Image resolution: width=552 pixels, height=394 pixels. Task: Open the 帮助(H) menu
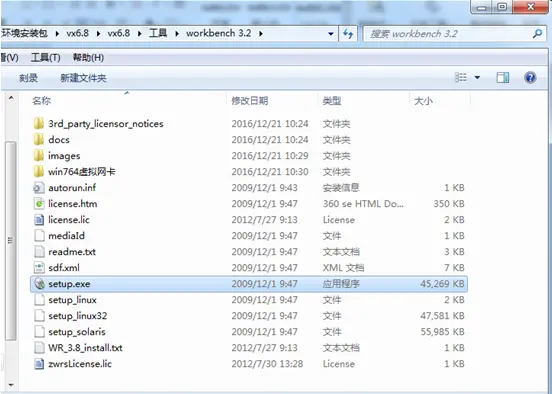tap(88, 57)
